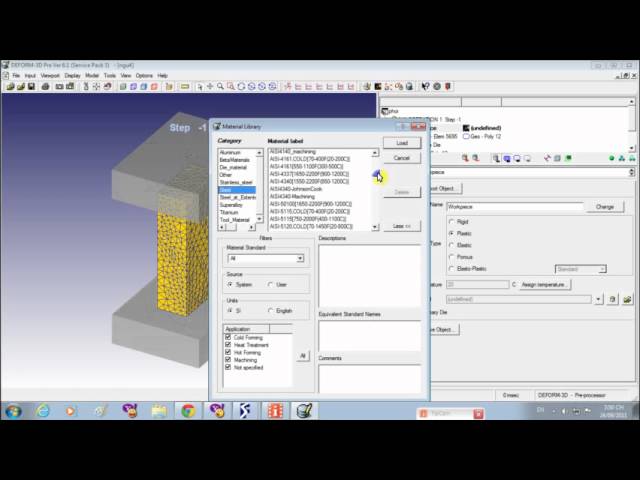Select User source radio button
The height and width of the screenshot is (480, 640).
270,284
